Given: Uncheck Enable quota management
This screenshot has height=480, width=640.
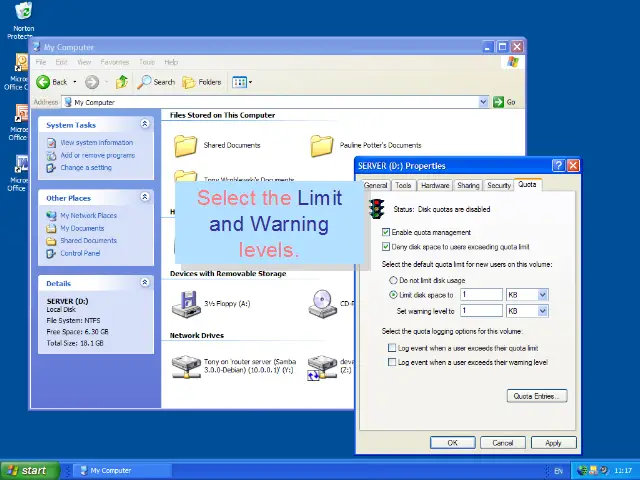Looking at the screenshot, I should (386, 232).
